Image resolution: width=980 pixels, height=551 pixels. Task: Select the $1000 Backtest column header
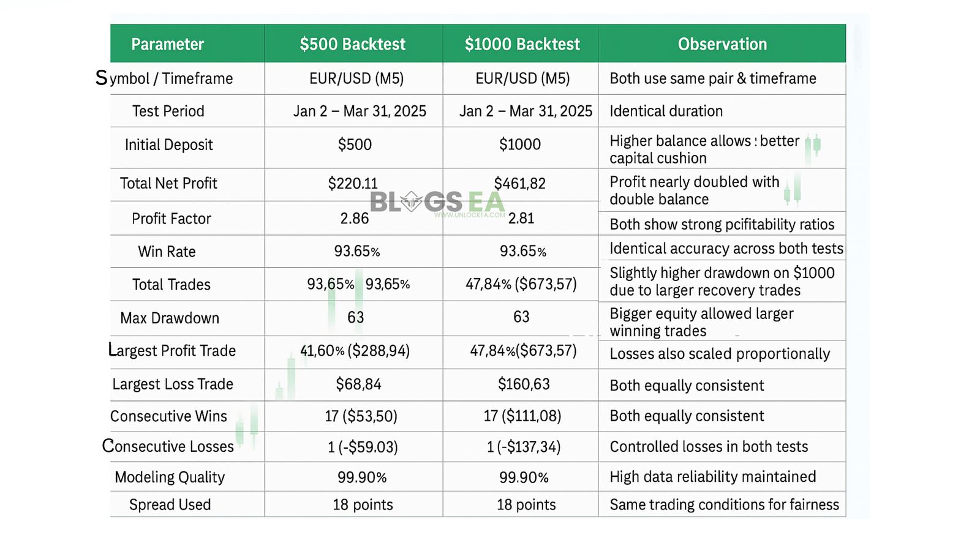522,44
